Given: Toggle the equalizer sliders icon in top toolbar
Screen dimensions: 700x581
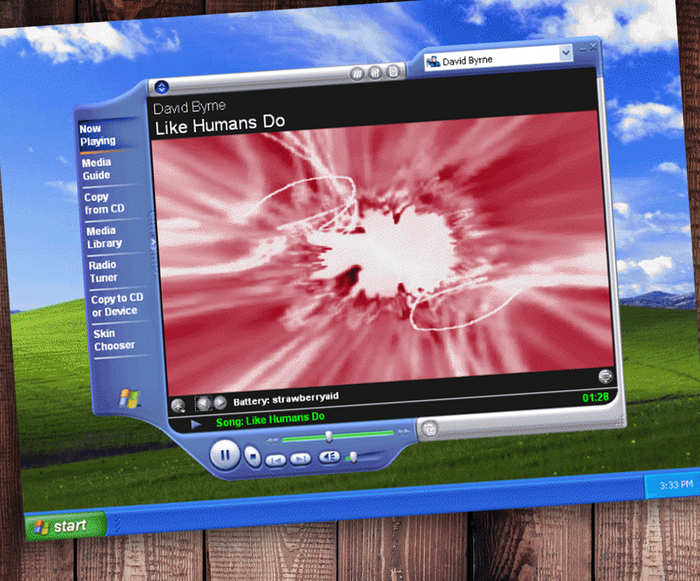Looking at the screenshot, I should [375, 72].
